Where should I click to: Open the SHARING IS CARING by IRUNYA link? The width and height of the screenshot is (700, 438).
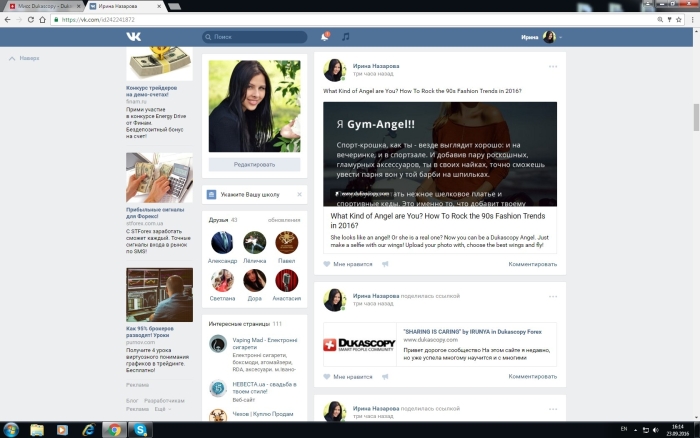tap(472, 332)
